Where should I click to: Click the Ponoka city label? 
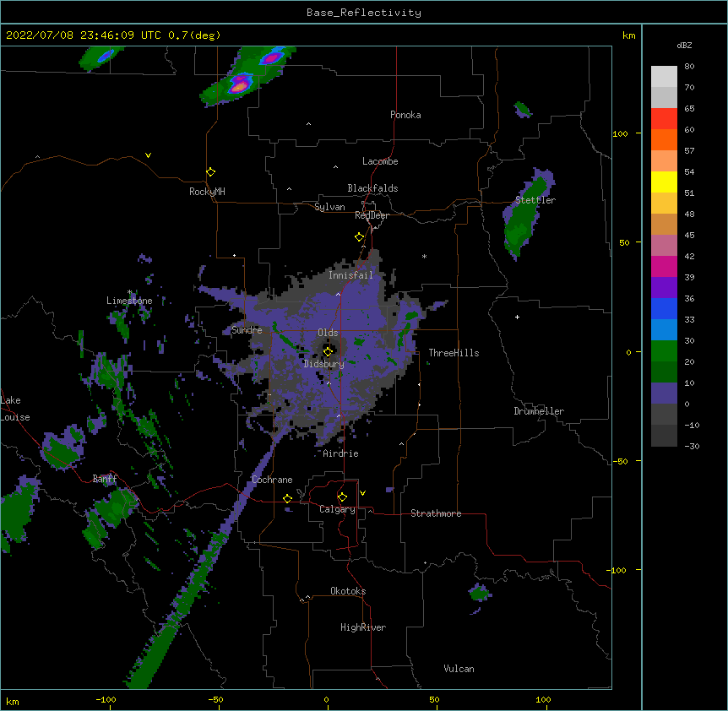[x=405, y=115]
